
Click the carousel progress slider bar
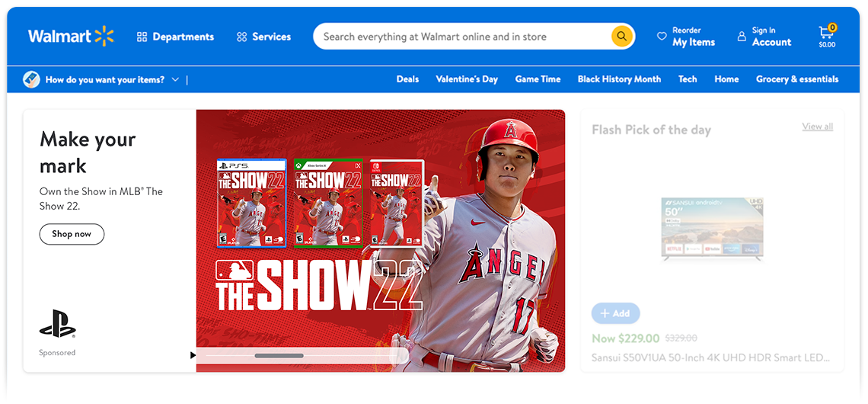click(279, 355)
